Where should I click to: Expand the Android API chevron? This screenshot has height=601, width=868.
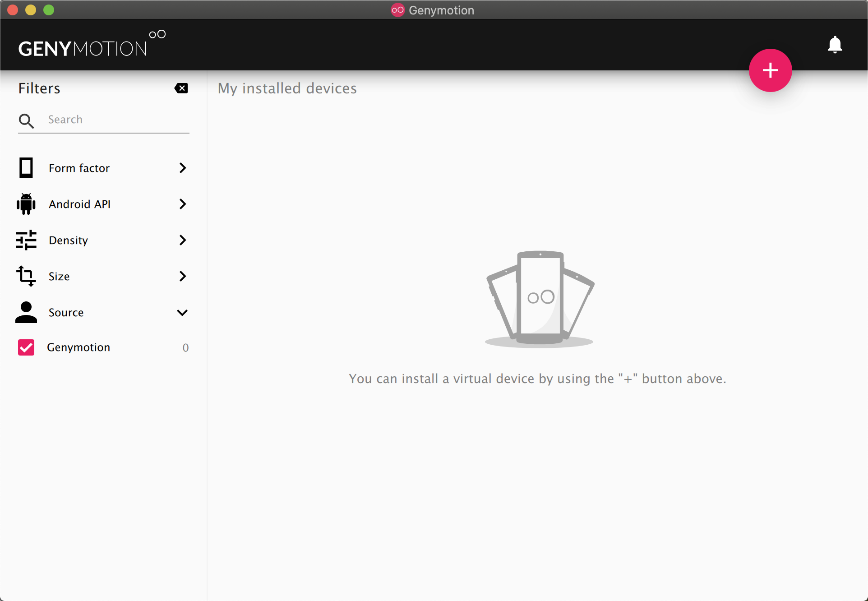coord(183,204)
